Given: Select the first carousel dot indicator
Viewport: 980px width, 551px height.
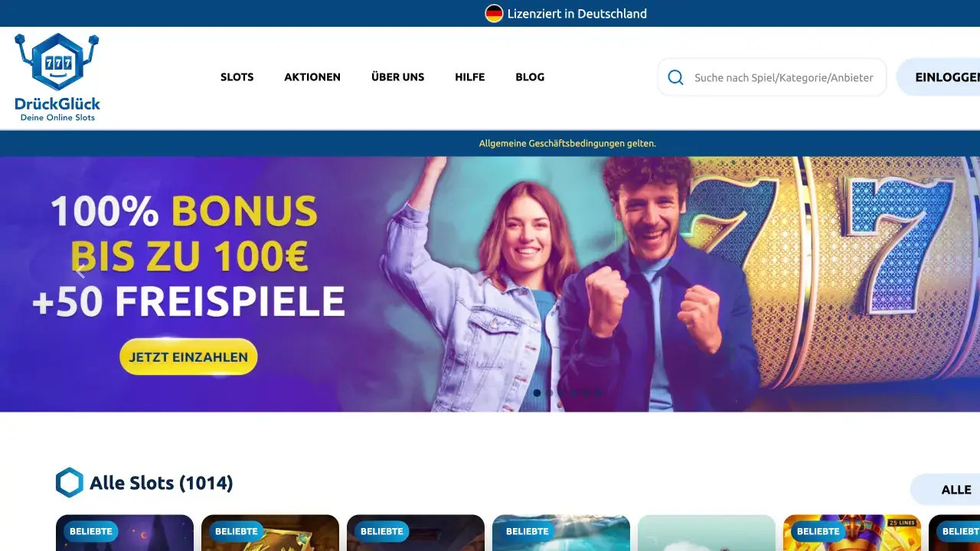Looking at the screenshot, I should [537, 393].
